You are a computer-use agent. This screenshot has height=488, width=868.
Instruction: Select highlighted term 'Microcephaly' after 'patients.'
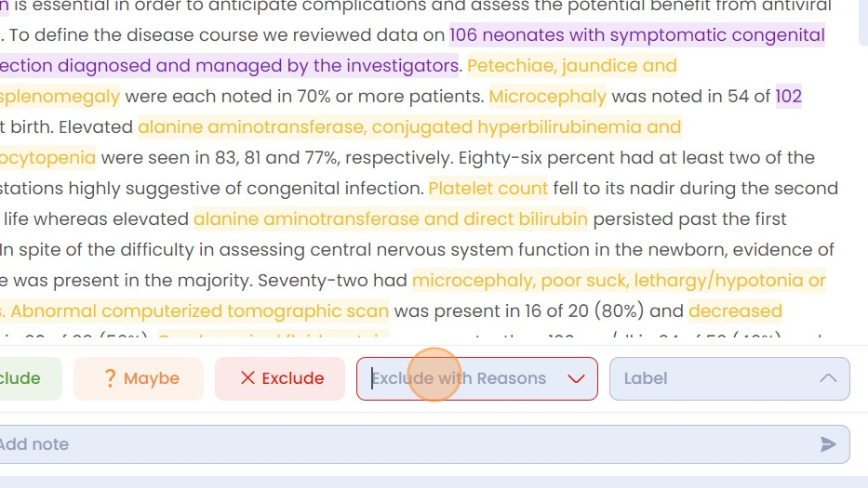tap(547, 97)
